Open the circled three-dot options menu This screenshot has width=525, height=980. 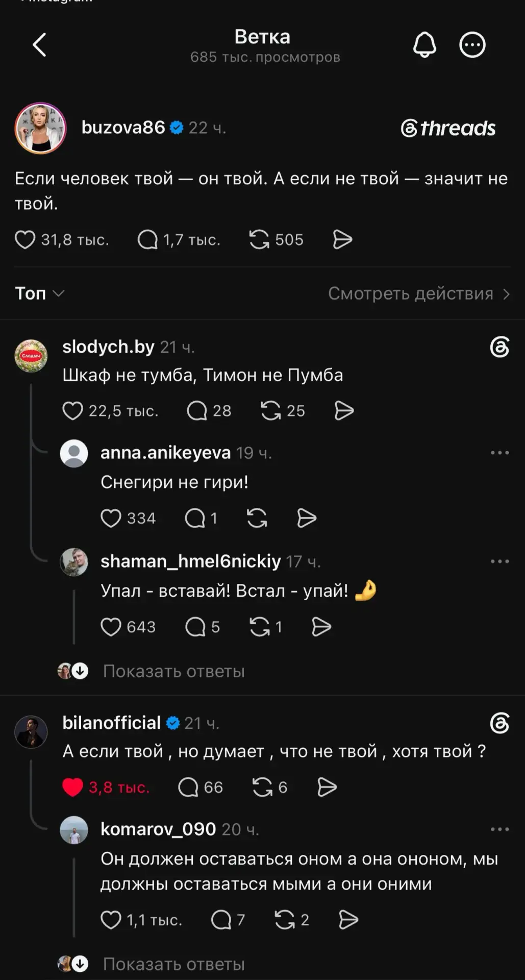472,45
